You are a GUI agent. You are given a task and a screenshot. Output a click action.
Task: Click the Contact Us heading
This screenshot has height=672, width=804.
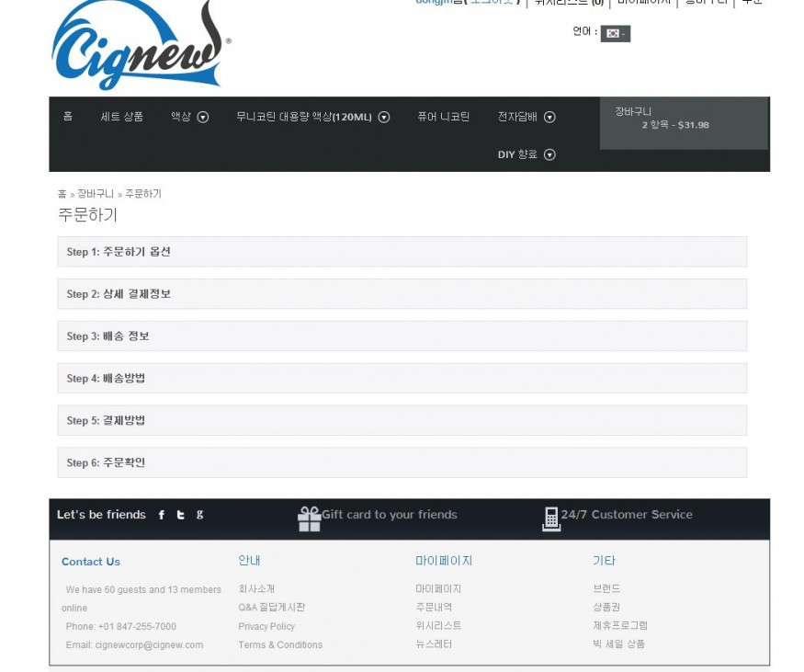point(91,562)
